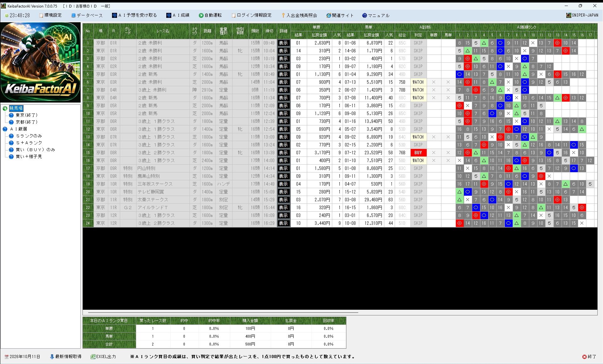Click 表示 button for アイルランドＴ race
The image size is (603, 364).
pos(284,208)
